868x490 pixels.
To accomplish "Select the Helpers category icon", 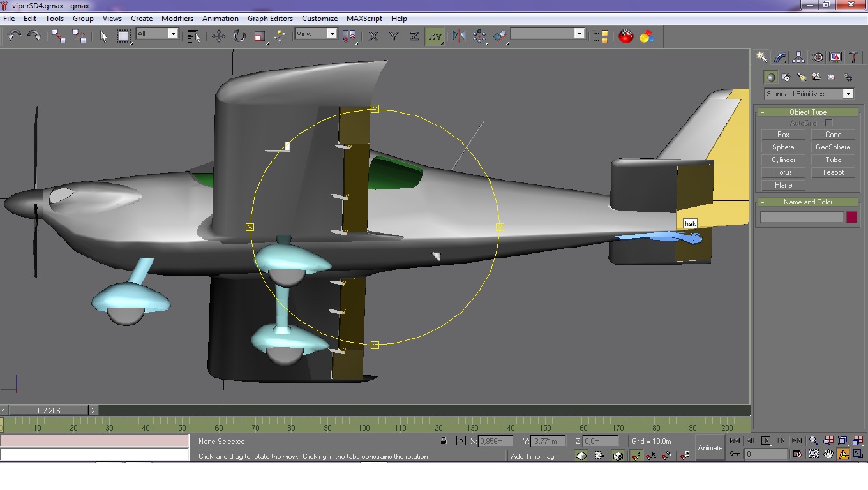I will pyautogui.click(x=832, y=77).
